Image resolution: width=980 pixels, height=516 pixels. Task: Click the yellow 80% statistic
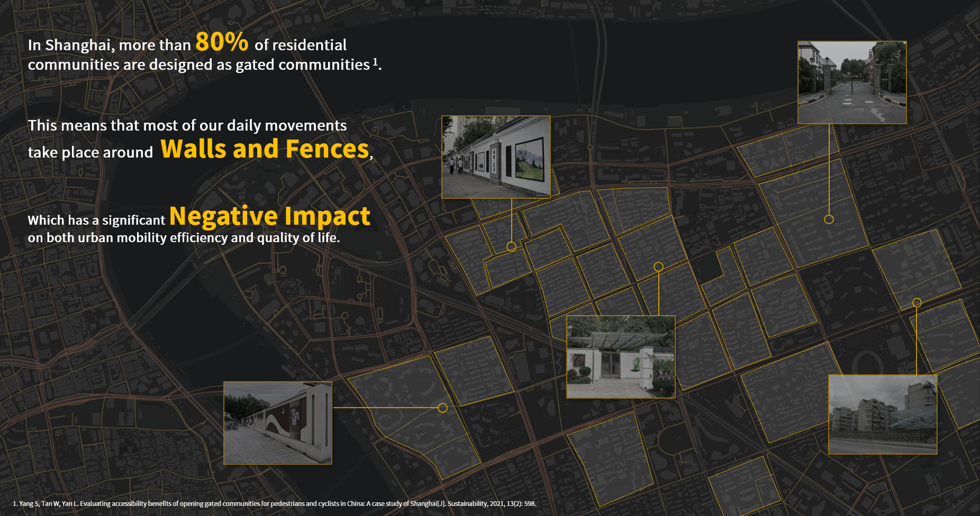tap(222, 42)
